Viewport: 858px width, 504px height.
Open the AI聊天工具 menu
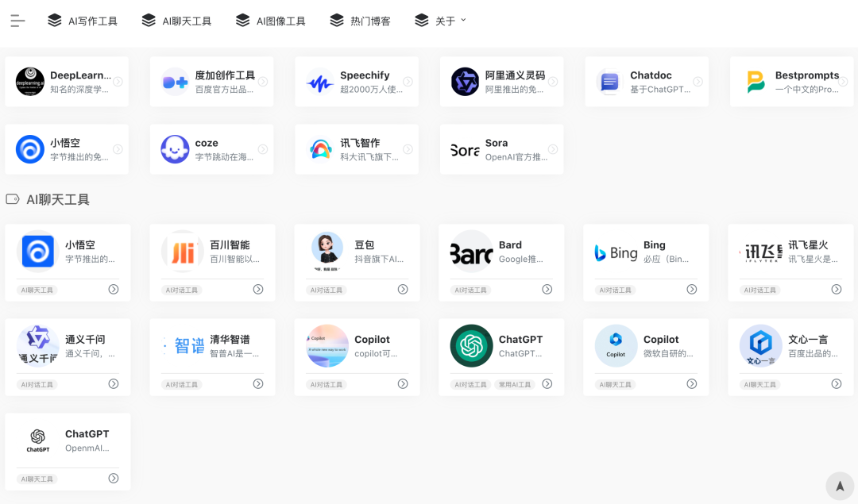[x=176, y=21]
